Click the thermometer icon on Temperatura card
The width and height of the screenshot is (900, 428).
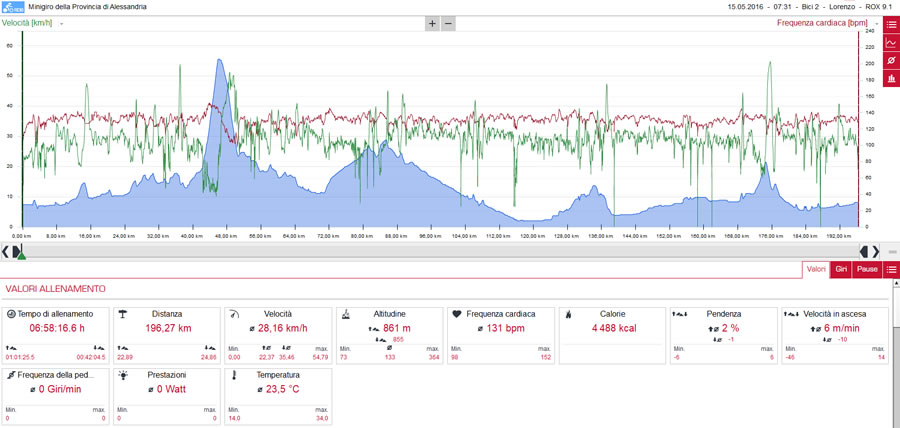click(x=234, y=375)
